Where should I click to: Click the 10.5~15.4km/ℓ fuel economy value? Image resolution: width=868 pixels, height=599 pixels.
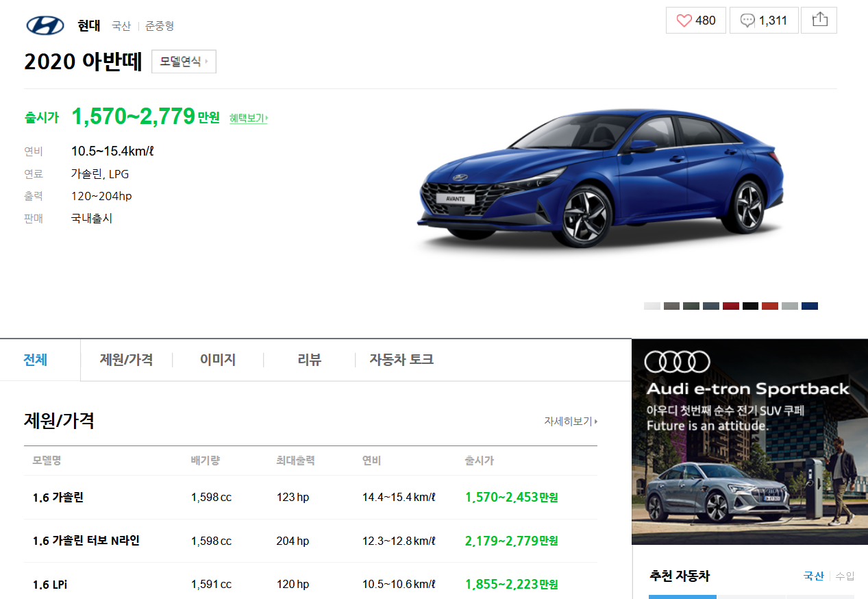click(x=112, y=151)
